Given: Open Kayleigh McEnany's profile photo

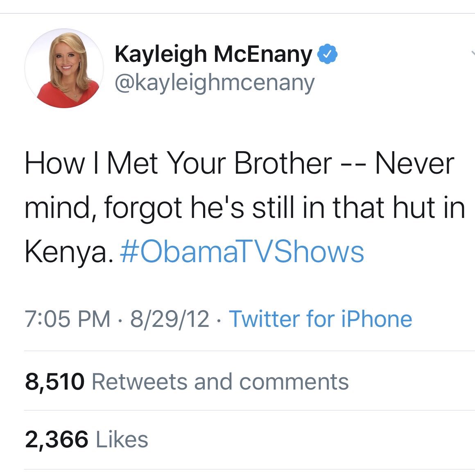Looking at the screenshot, I should point(64,68).
